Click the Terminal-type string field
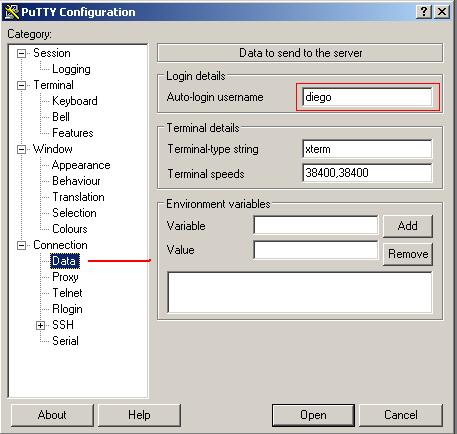The image size is (457, 434). 367,149
